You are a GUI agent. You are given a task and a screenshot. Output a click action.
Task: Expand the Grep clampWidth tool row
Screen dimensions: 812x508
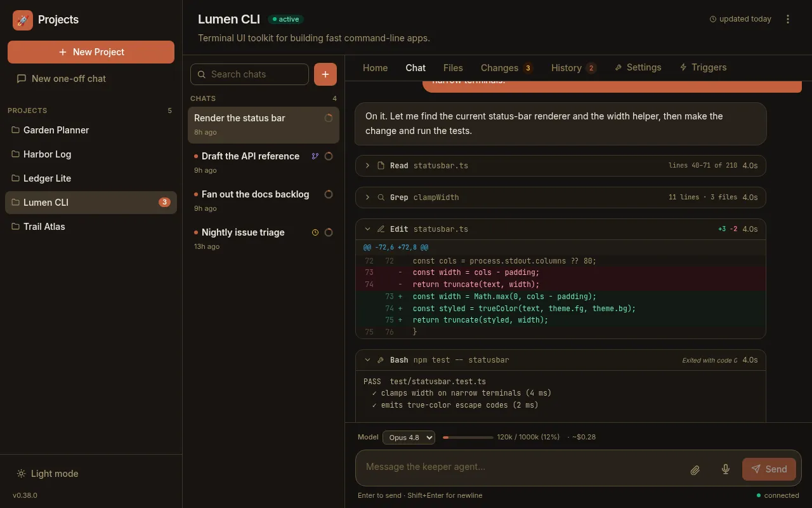point(561,197)
